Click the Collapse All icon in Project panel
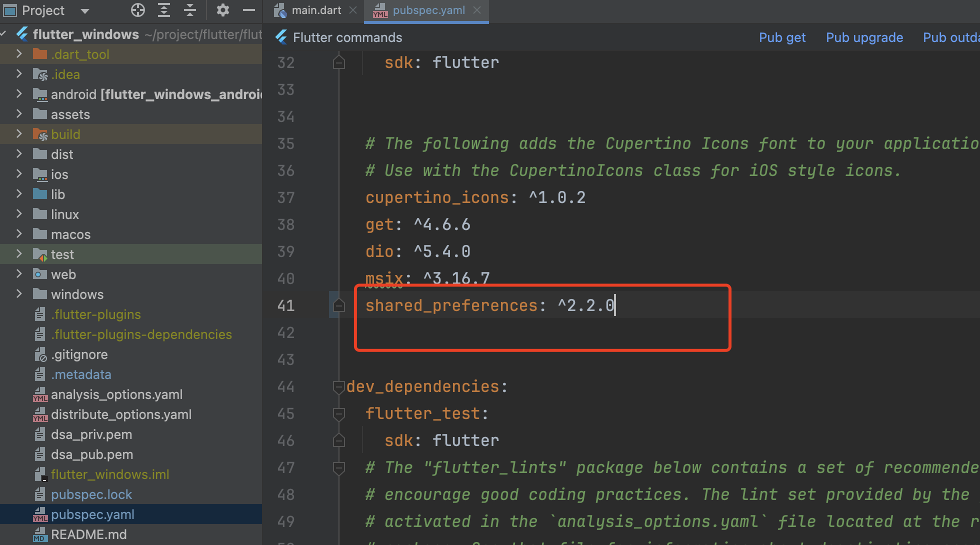The height and width of the screenshot is (545, 980). [190, 10]
